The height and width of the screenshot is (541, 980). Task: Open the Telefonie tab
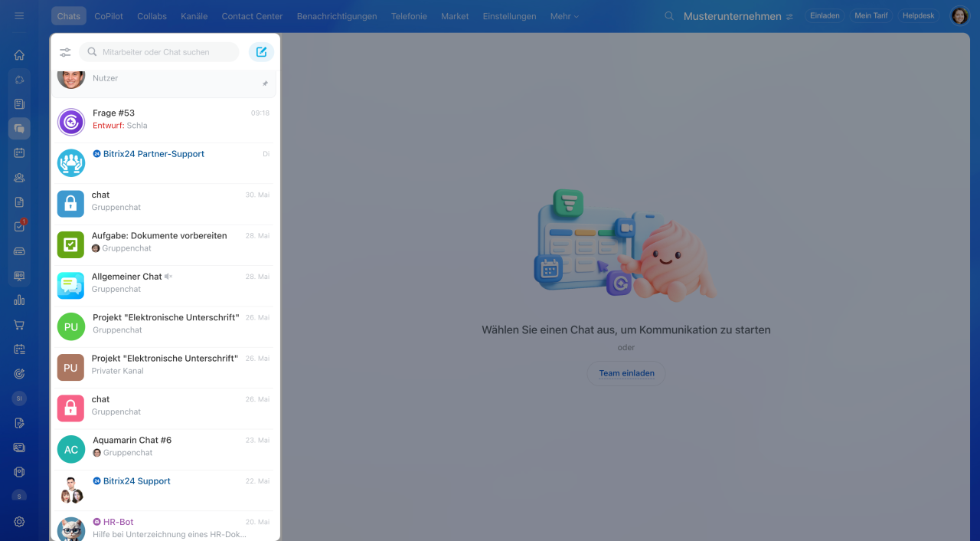tap(409, 16)
